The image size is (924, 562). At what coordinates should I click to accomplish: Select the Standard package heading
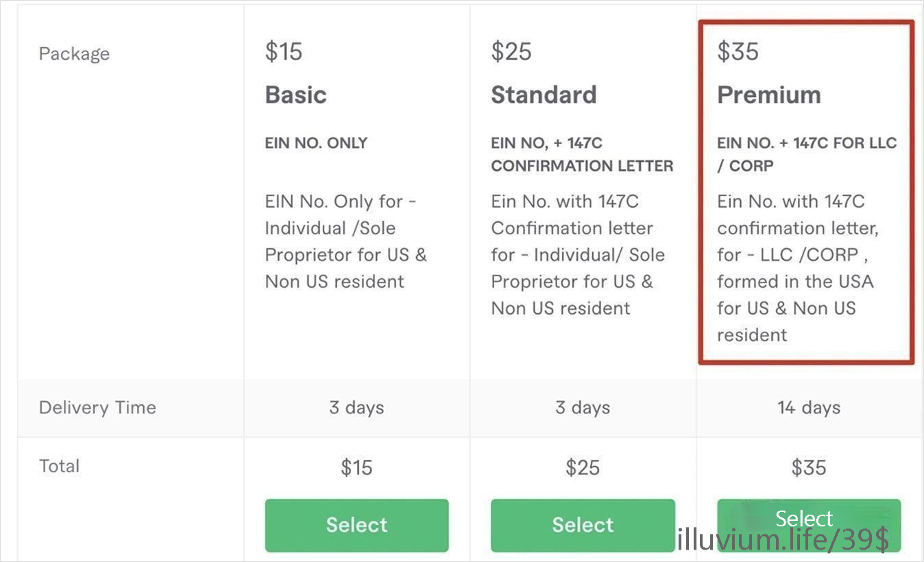coord(544,95)
